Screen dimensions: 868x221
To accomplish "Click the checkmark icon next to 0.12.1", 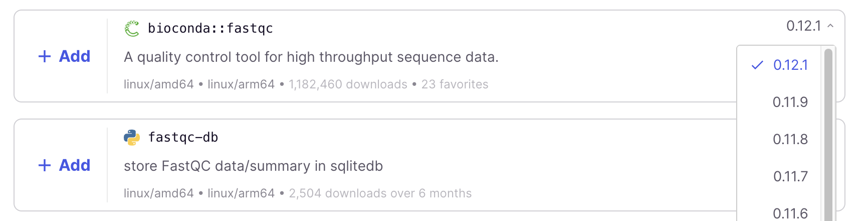I will pyautogui.click(x=757, y=65).
